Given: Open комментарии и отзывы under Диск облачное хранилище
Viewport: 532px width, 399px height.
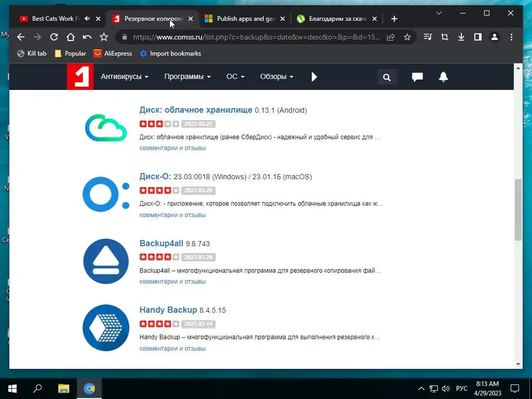Looking at the screenshot, I should [172, 148].
